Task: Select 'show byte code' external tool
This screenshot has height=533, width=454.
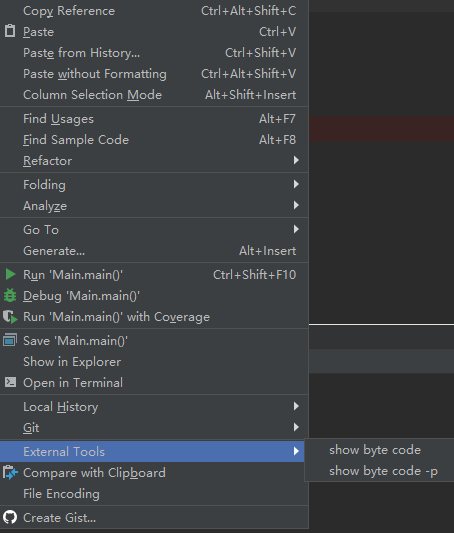Action: 375,450
